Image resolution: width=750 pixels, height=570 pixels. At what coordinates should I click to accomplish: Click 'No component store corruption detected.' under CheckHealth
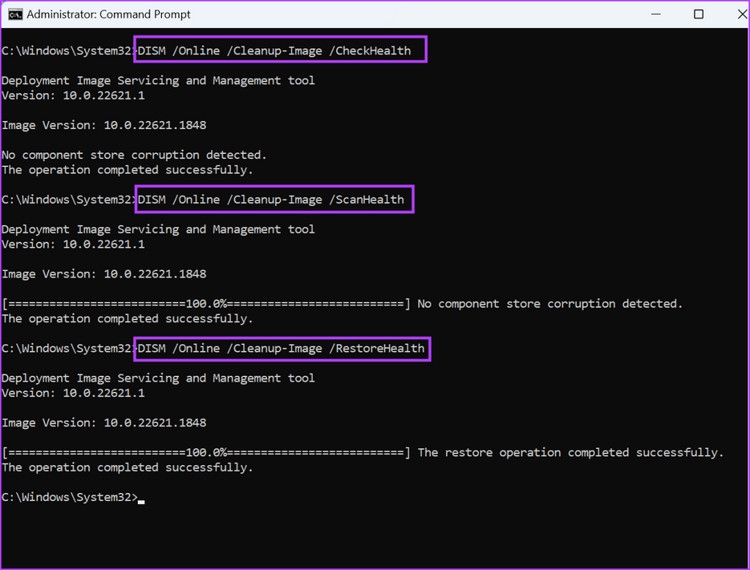coord(134,155)
